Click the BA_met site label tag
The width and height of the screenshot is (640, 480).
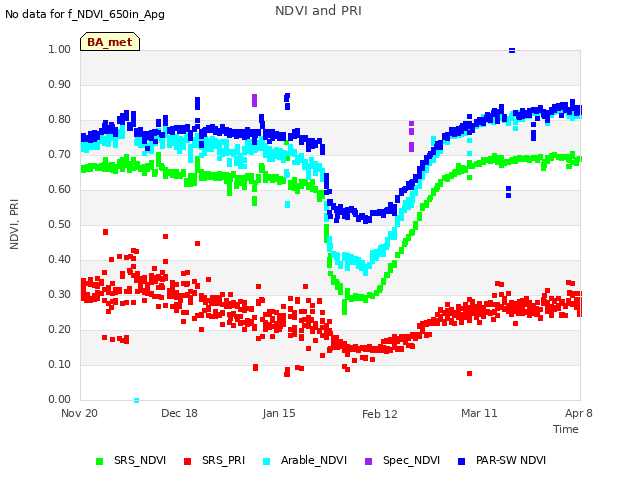110,42
